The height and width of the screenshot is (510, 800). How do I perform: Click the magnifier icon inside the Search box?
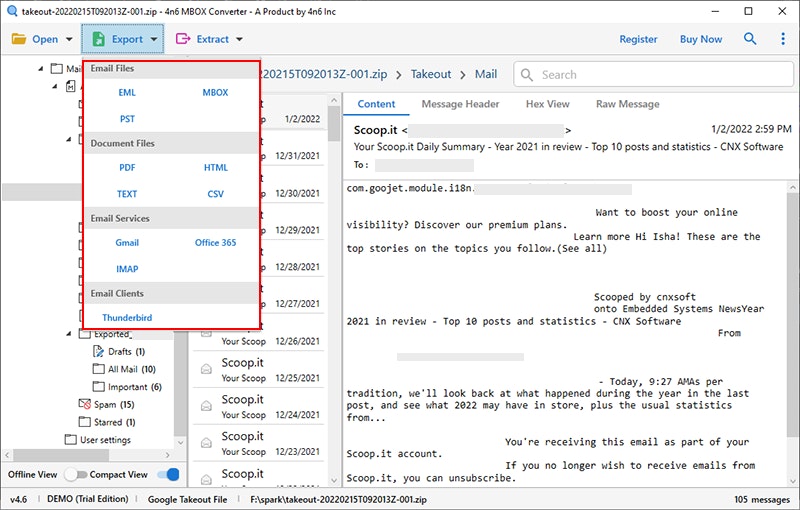(527, 75)
